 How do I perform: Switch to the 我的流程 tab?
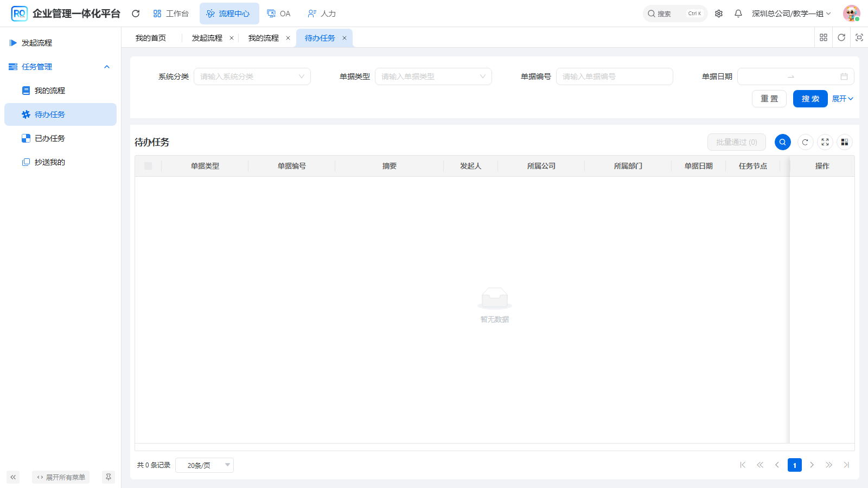click(264, 38)
